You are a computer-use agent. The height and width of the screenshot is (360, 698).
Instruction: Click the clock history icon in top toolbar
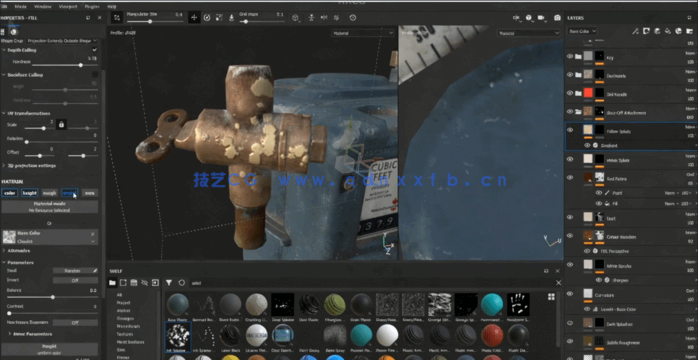pos(353,18)
